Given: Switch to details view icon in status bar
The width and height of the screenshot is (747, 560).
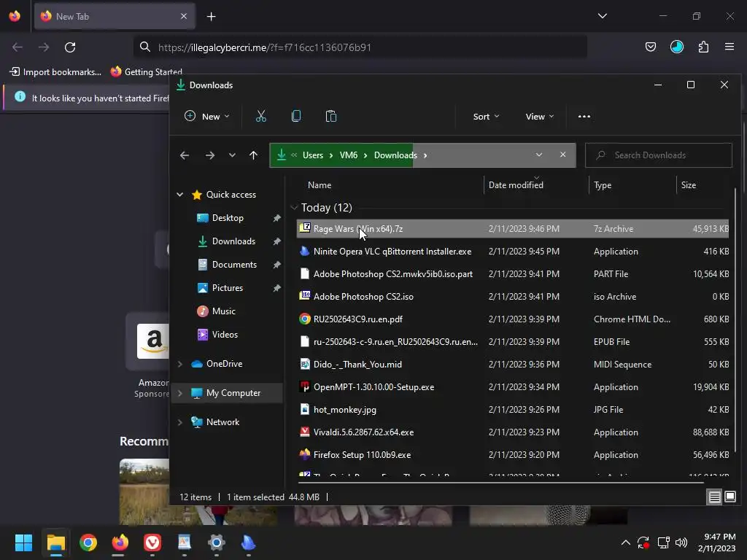Looking at the screenshot, I should point(715,497).
